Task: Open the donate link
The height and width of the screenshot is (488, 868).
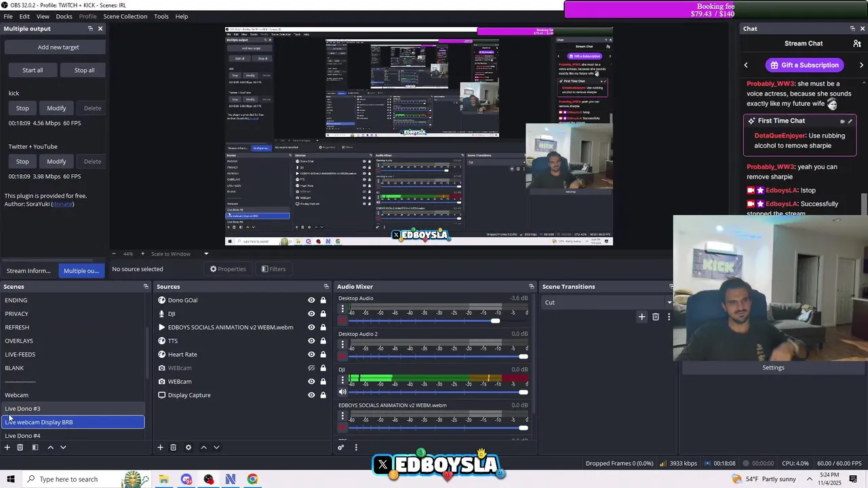Action: pos(62,204)
